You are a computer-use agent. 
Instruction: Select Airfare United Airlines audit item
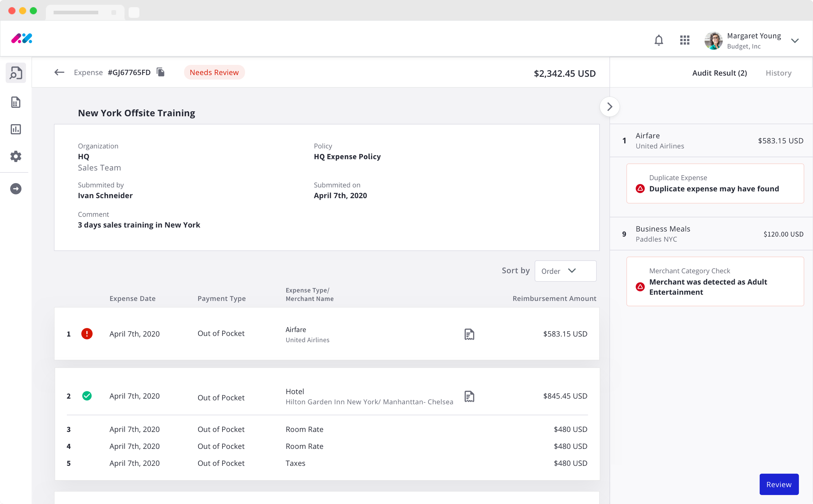[711, 141]
